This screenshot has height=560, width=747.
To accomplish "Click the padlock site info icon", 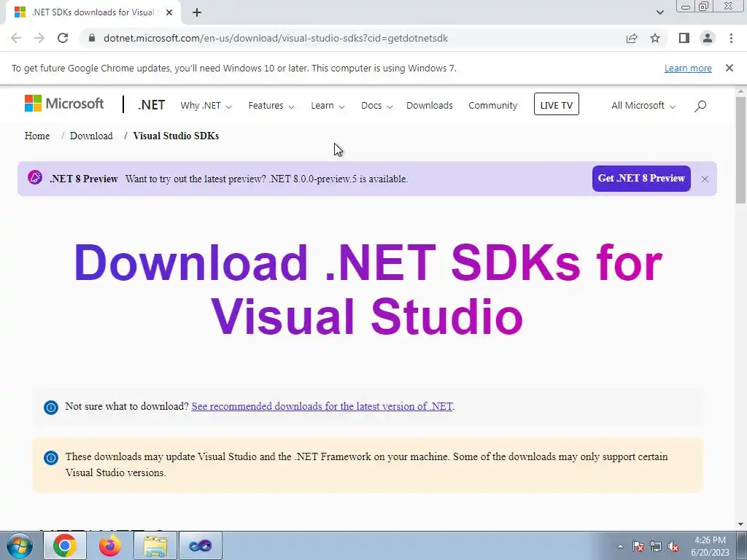I will (x=92, y=38).
